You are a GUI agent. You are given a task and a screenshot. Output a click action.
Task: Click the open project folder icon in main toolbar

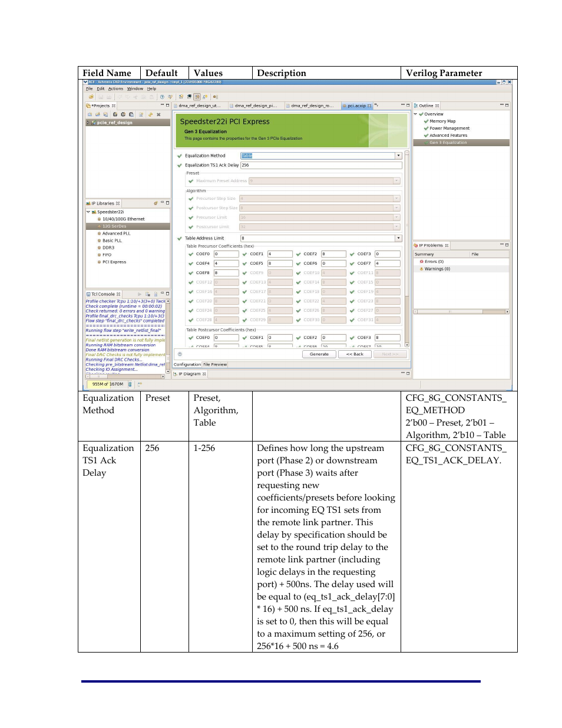pos(91,97)
